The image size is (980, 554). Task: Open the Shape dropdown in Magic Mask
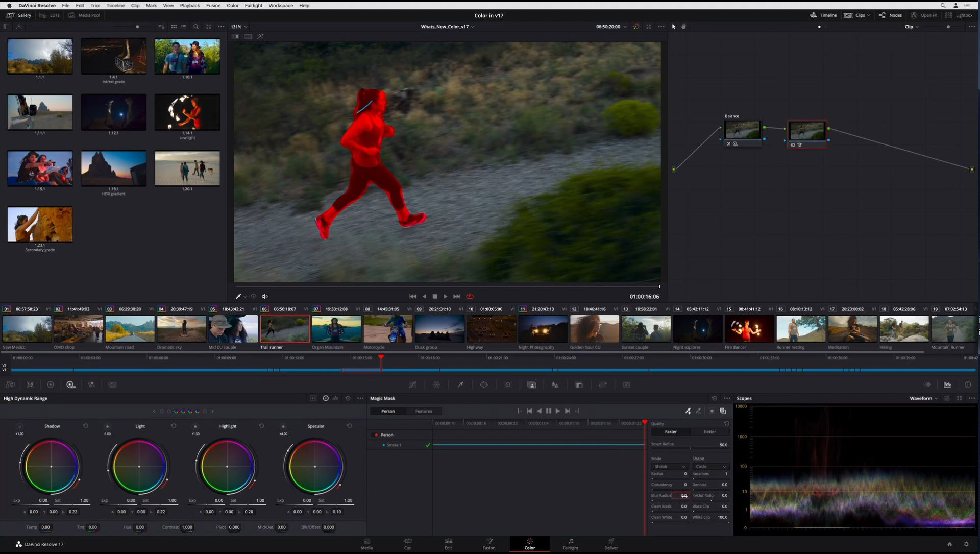click(x=709, y=466)
